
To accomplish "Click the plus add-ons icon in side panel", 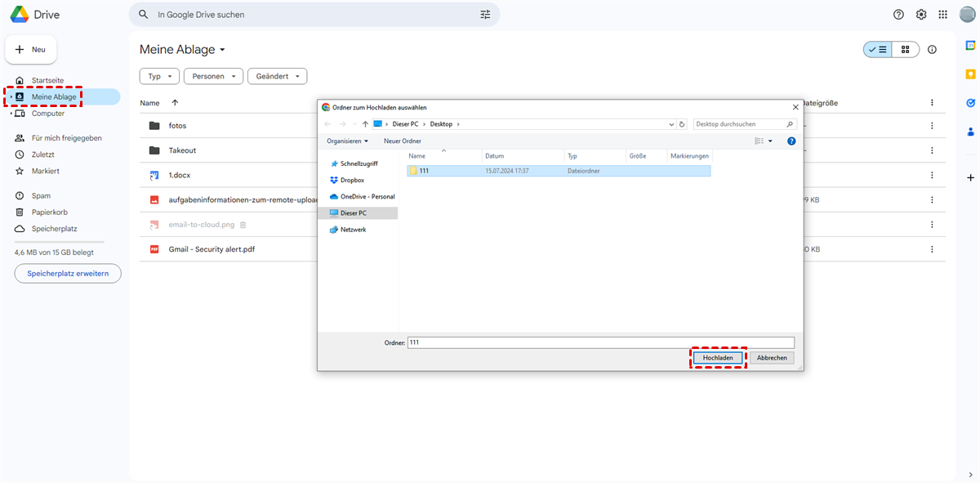I will coord(970,177).
